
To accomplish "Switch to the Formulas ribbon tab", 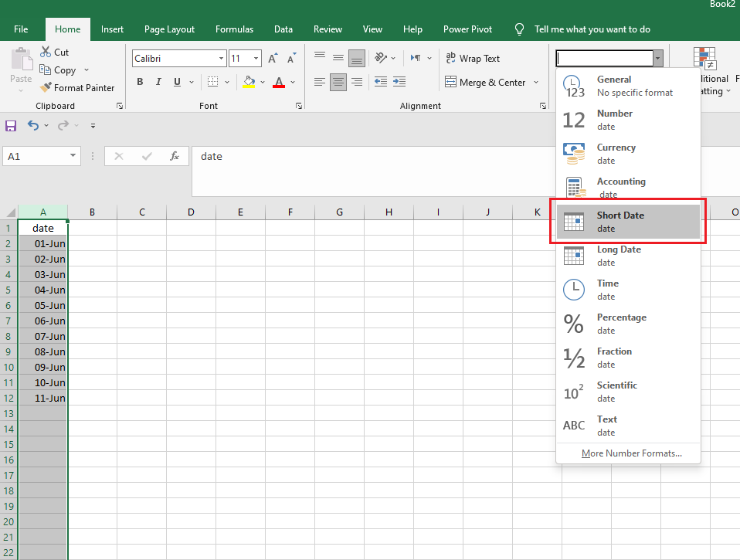I will click(x=234, y=29).
